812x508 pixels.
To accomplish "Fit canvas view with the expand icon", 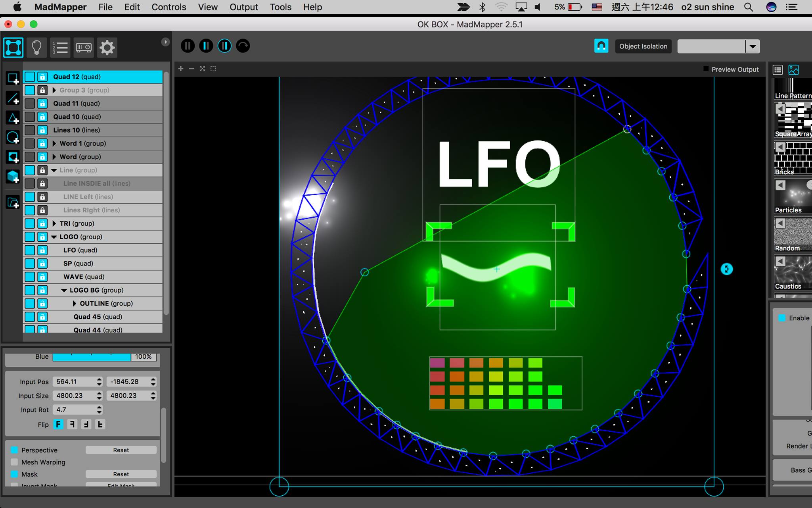I will point(203,69).
